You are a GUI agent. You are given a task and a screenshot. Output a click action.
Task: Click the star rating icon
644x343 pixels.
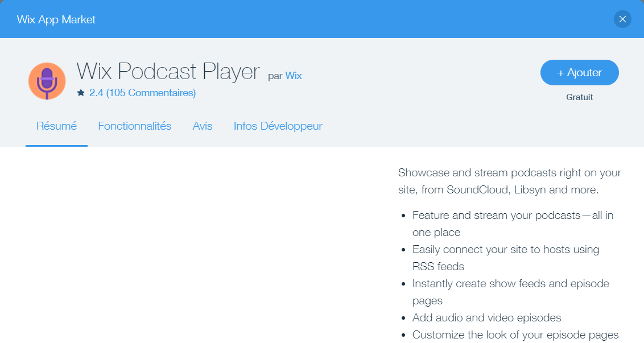point(81,93)
